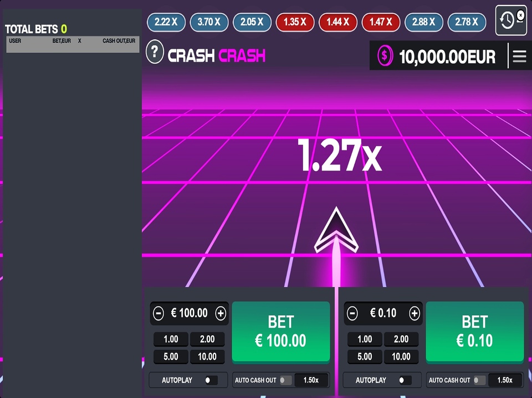Screen dimensions: 532x398
Task: Select the 10.00 preset in right panel
Action: coord(401,356)
